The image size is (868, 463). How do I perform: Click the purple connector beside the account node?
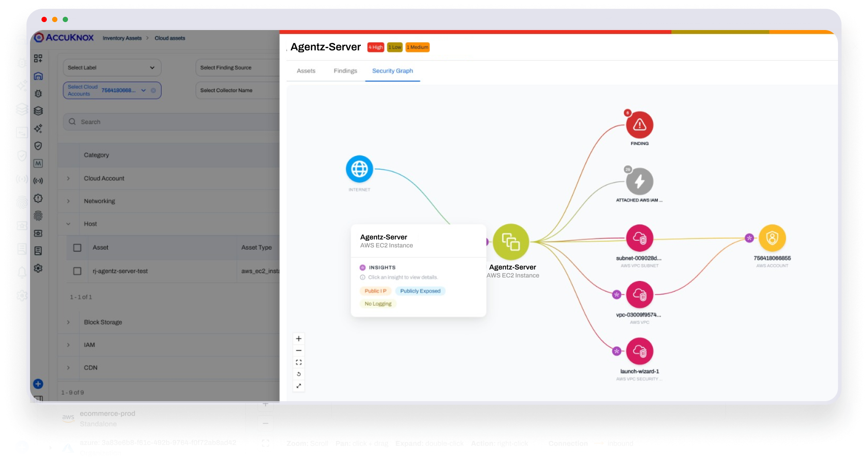749,238
